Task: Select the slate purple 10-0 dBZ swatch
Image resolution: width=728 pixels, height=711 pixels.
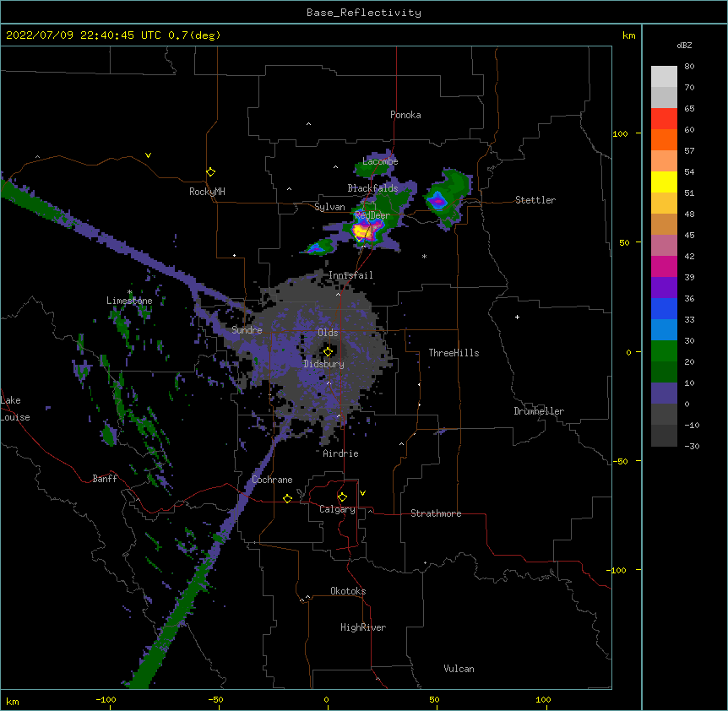Action: (x=664, y=393)
